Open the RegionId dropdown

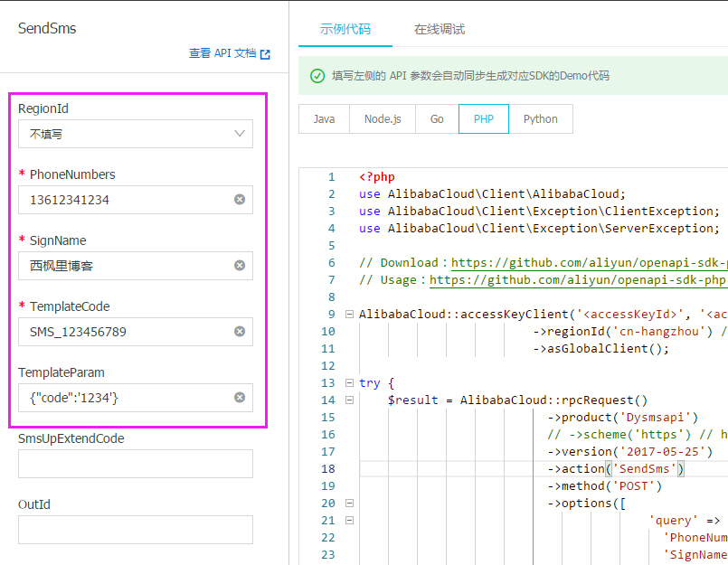tap(136, 134)
